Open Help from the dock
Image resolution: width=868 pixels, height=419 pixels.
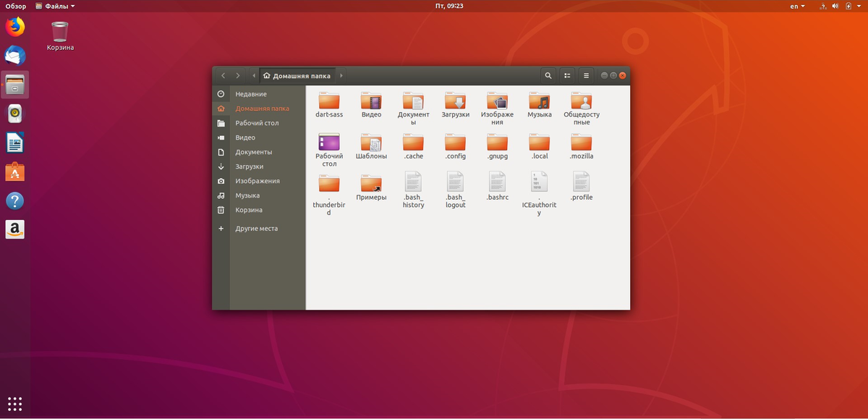[15, 200]
